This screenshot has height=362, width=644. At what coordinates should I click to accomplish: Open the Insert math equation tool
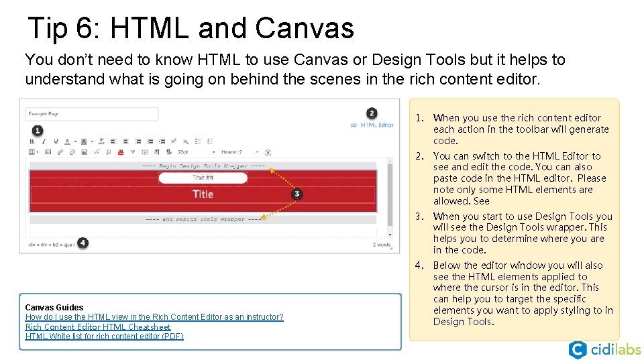(x=96, y=152)
